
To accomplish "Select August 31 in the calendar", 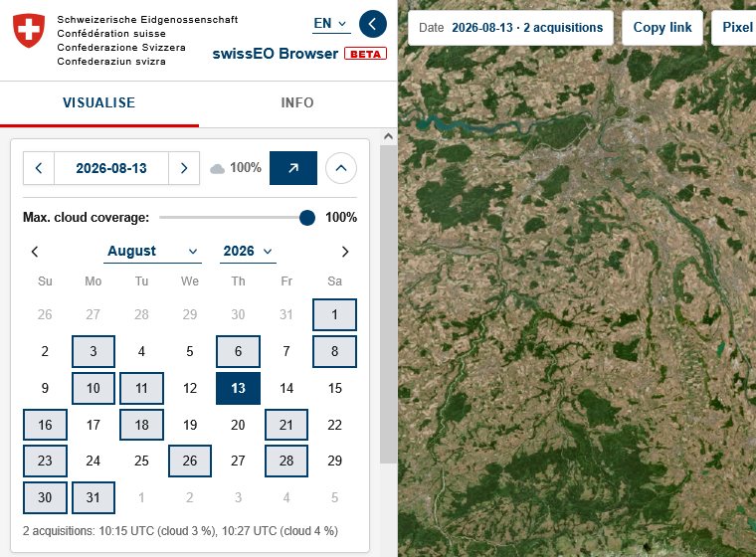I will (x=94, y=497).
